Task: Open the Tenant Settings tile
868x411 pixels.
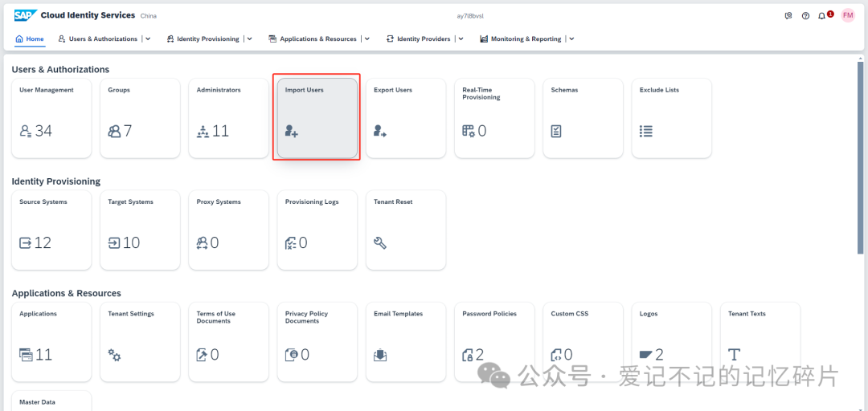Action: [140, 342]
